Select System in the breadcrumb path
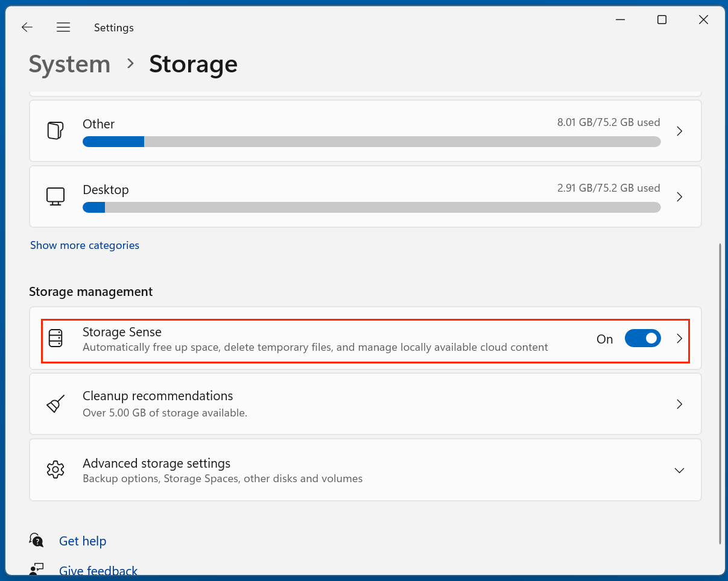 tap(69, 64)
